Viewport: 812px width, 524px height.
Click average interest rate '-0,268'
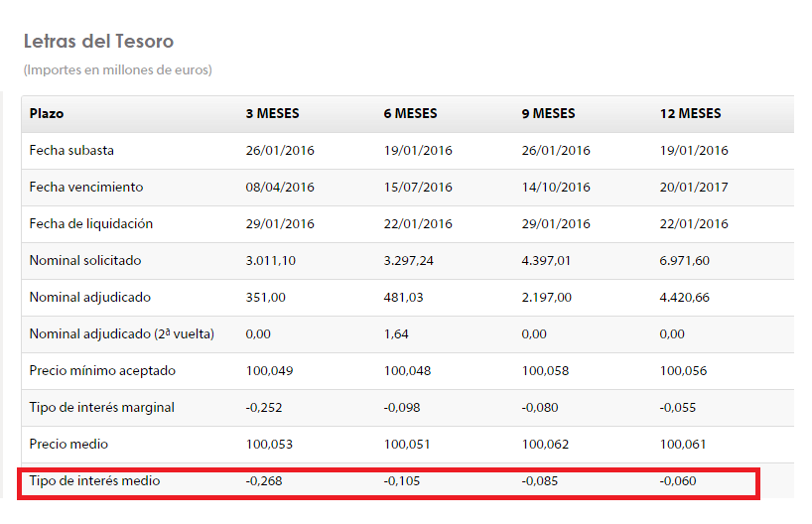264,481
